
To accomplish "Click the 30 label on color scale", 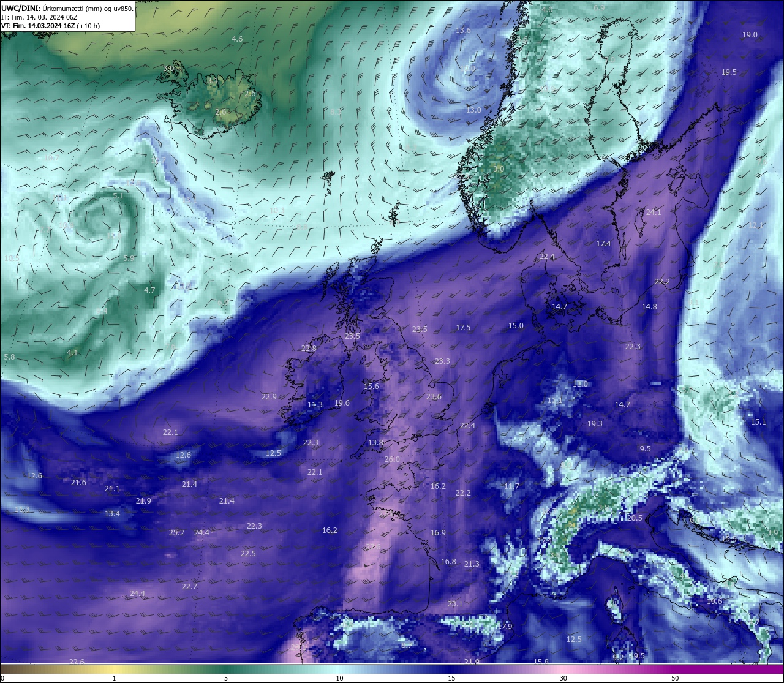I will [x=563, y=678].
